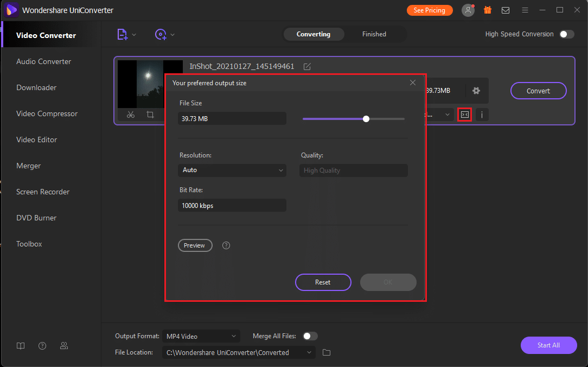Screen dimensions: 588x367
Task: Click the scissors trim icon
Action: [131, 115]
